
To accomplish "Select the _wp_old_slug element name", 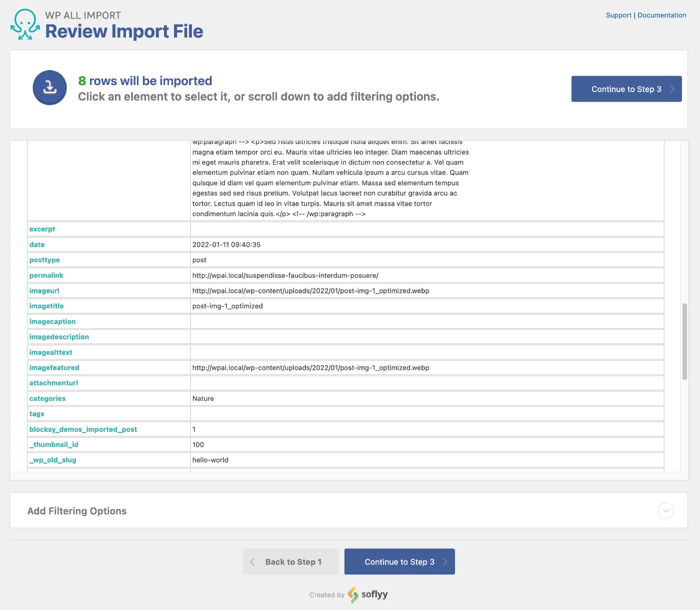I will click(53, 460).
